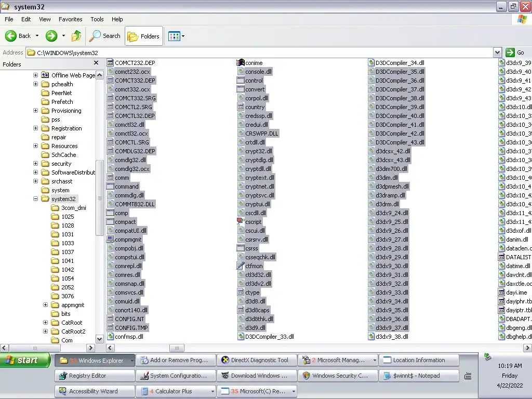This screenshot has width=532, height=399.
Task: Open the Edit menu
Action: coord(26,19)
